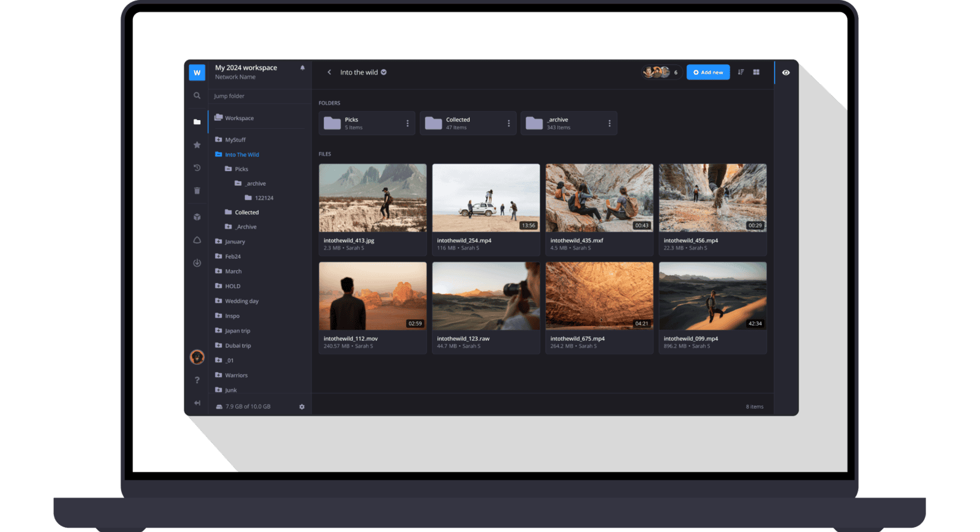This screenshot has height=532, width=980.
Task: Open options menu for Collected folder
Action: (508, 123)
